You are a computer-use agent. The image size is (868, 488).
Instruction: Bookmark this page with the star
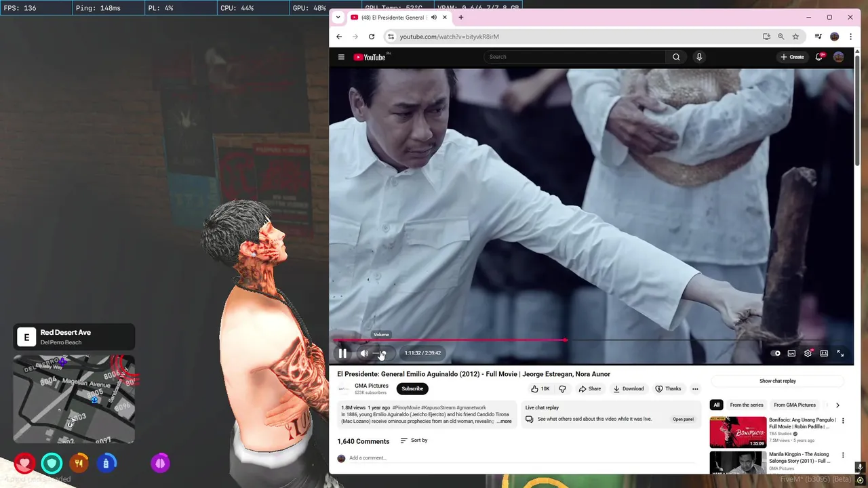pyautogui.click(x=795, y=37)
